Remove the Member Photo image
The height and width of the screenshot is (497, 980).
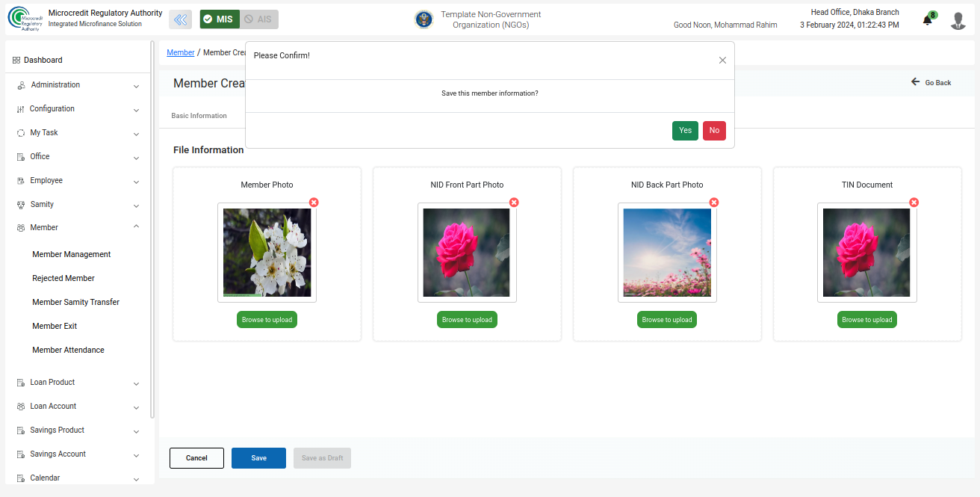(314, 203)
